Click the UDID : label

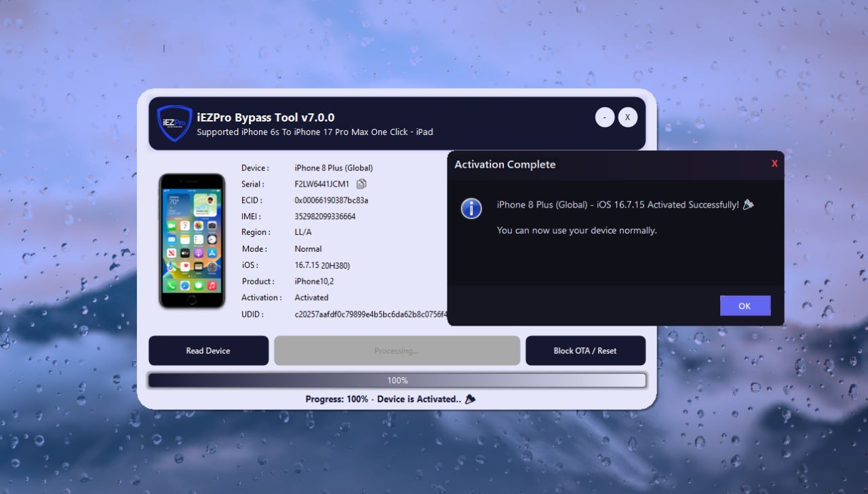(x=252, y=314)
